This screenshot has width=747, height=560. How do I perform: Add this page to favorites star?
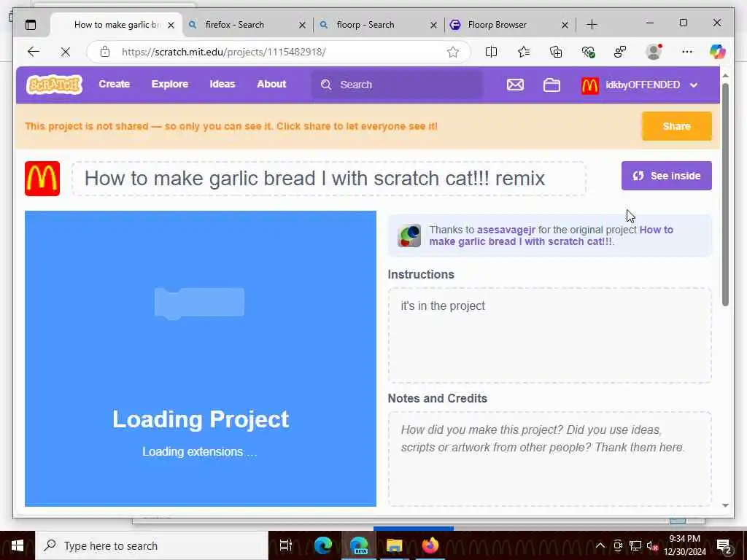[452, 52]
